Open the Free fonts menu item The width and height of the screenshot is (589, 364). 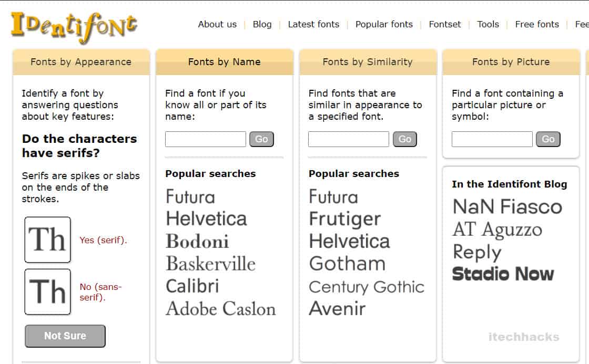[x=537, y=24]
